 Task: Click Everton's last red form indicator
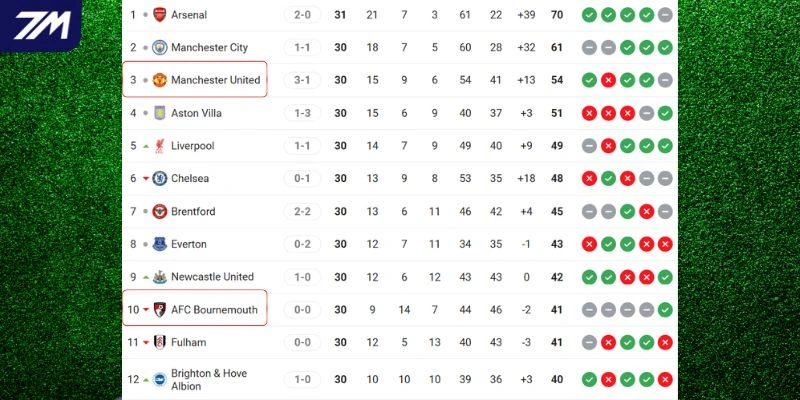tap(665, 244)
